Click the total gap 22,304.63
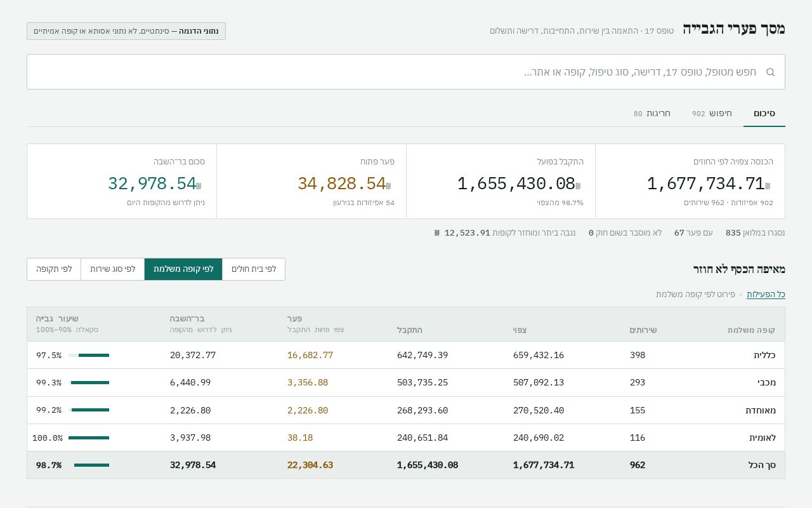 pyautogui.click(x=310, y=465)
